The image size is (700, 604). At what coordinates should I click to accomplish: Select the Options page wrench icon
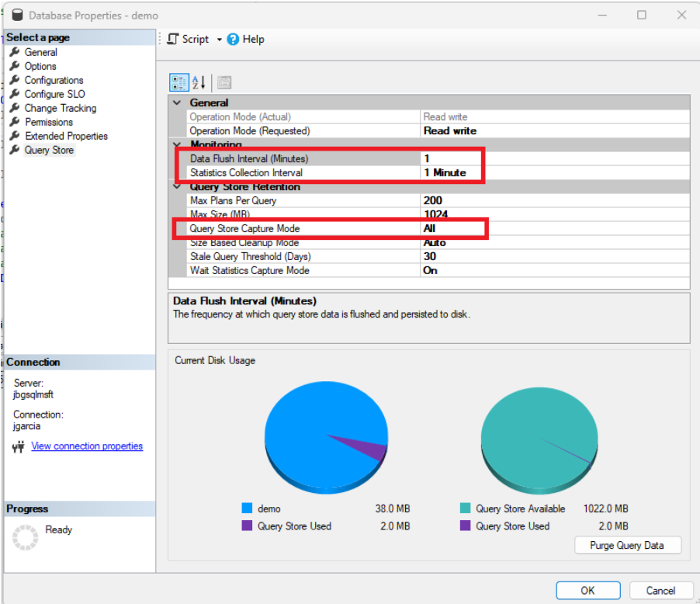click(15, 66)
